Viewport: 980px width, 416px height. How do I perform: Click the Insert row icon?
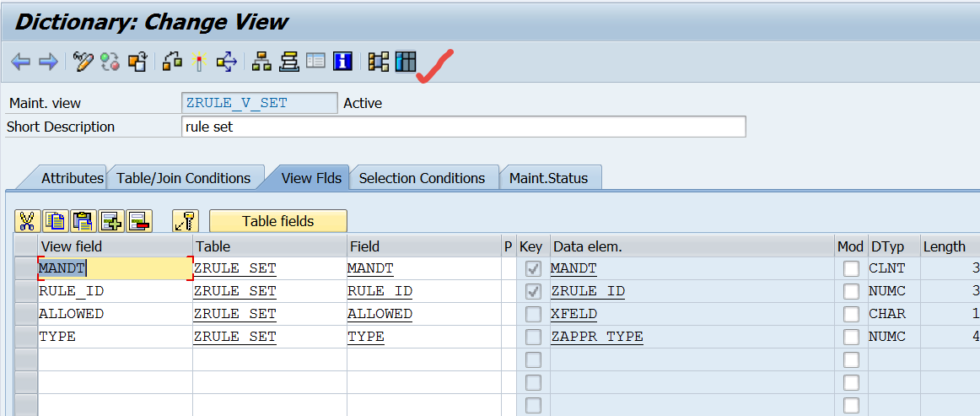click(111, 221)
